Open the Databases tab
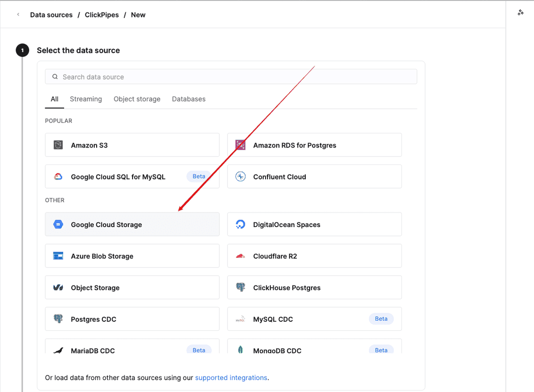The width and height of the screenshot is (534, 392). tap(189, 99)
